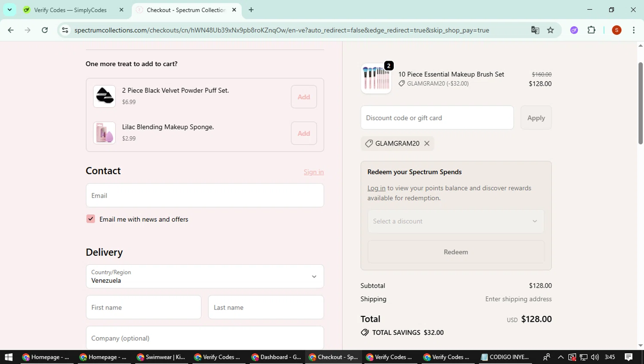
Task: Click the crossed-out $160.00 price
Action: tap(542, 74)
